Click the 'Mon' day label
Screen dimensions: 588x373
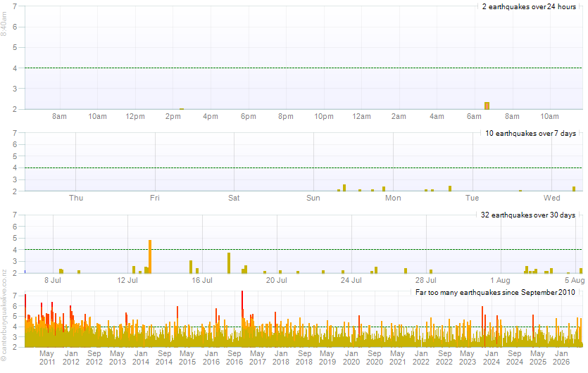(x=393, y=198)
